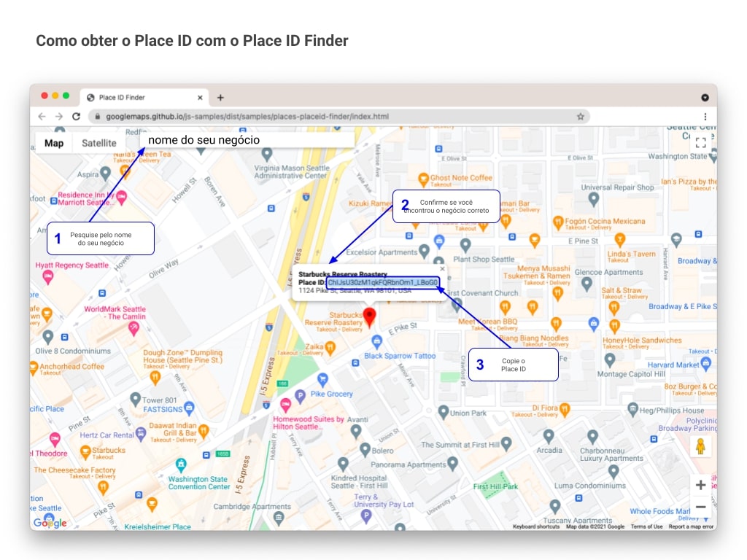Select the Black Sparrow Tattoo pin
747x560 pixels.
pyautogui.click(x=377, y=341)
